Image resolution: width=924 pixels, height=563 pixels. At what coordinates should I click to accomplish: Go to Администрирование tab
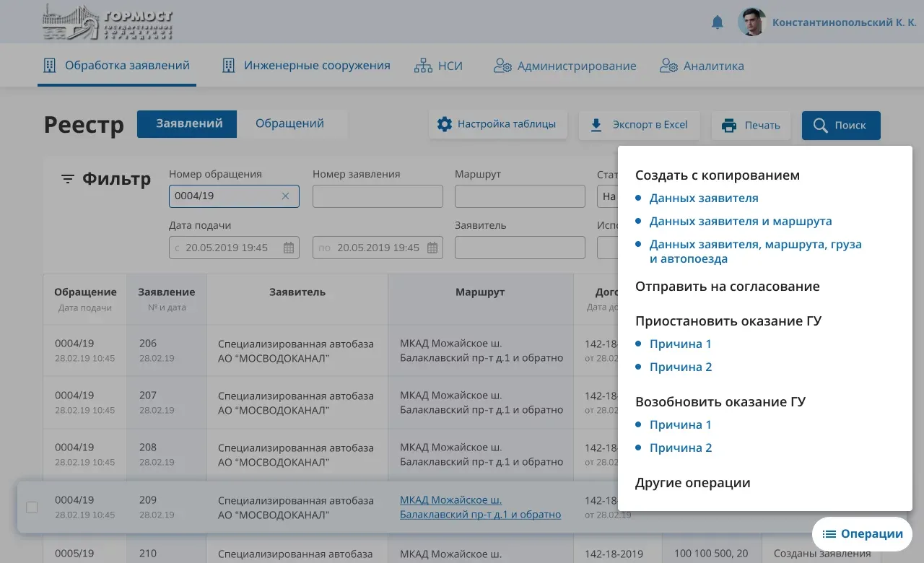coord(565,66)
